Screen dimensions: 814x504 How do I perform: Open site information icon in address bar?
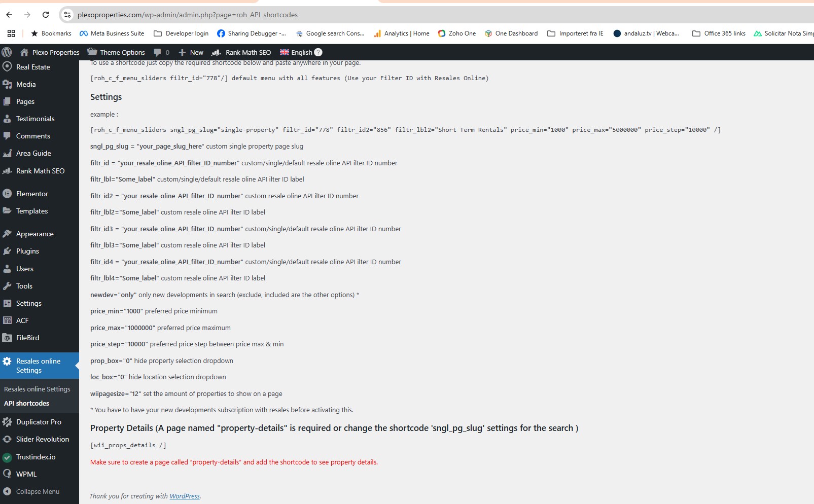click(67, 15)
